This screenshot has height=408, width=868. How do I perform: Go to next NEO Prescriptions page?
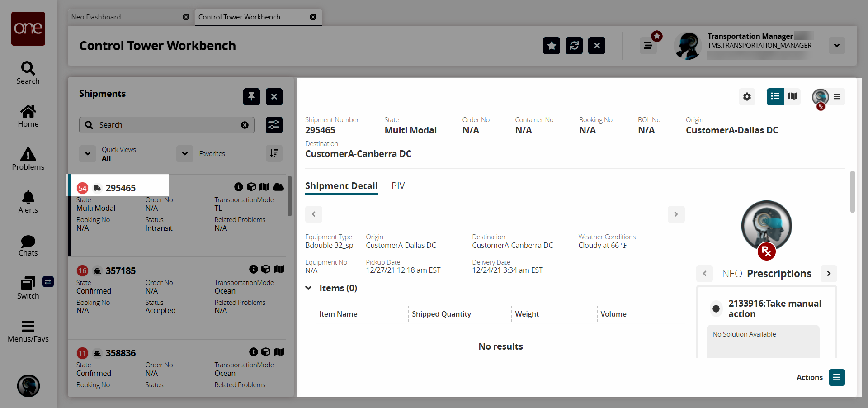pyautogui.click(x=828, y=274)
